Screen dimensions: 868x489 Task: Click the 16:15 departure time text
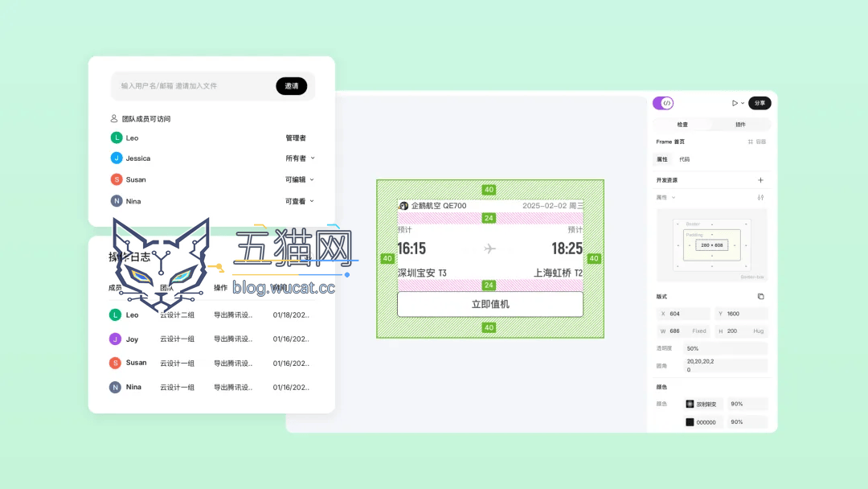[x=411, y=249]
